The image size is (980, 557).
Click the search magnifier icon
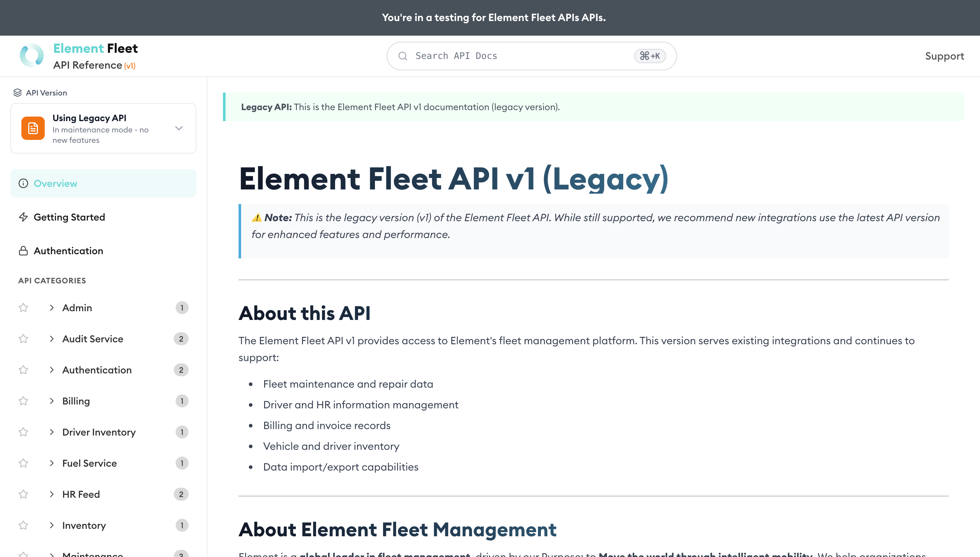pyautogui.click(x=403, y=56)
